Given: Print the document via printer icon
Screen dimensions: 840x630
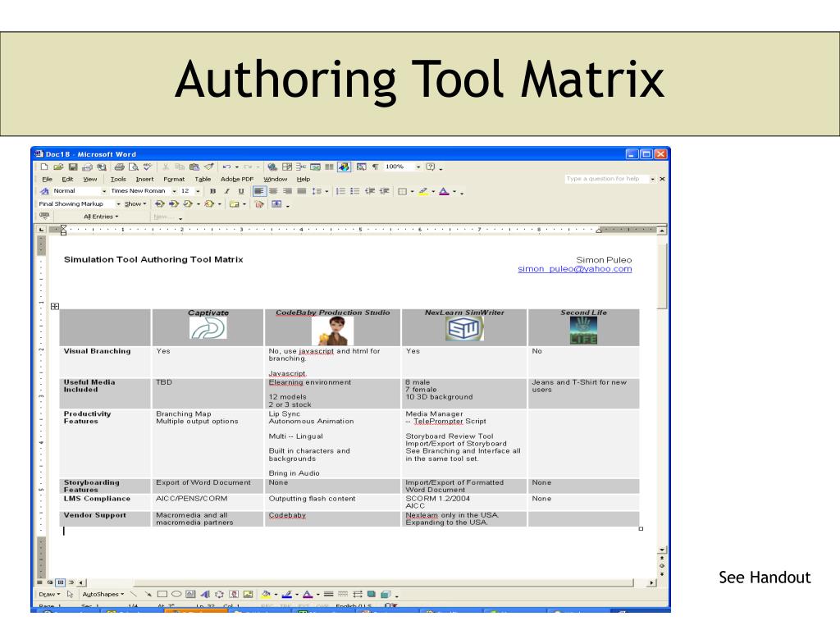Looking at the screenshot, I should (x=119, y=167).
